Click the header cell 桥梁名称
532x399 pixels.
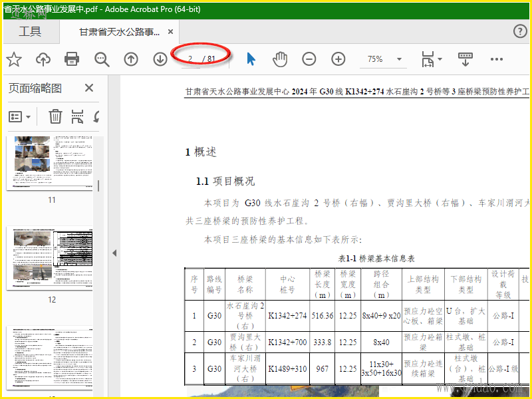tap(245, 285)
